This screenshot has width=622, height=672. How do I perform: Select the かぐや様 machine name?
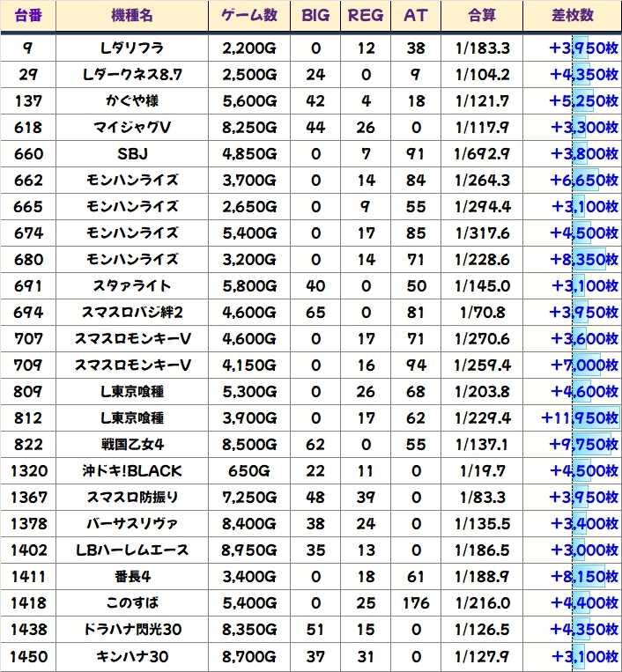coord(132,101)
